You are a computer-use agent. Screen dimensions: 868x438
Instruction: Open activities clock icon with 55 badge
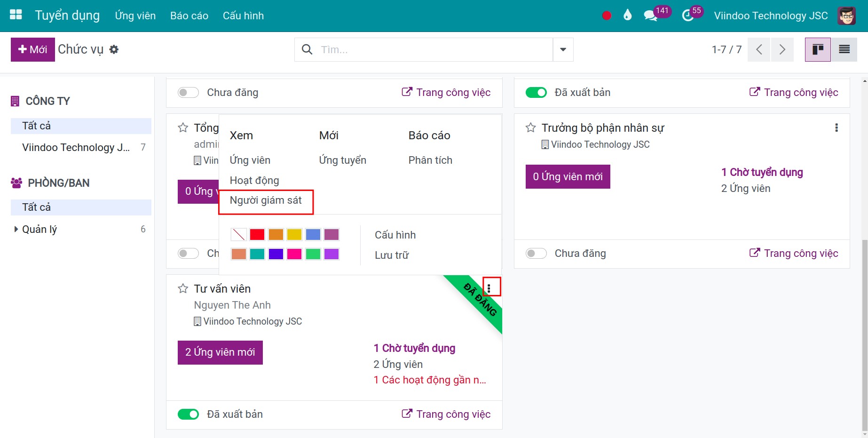pyautogui.click(x=688, y=16)
